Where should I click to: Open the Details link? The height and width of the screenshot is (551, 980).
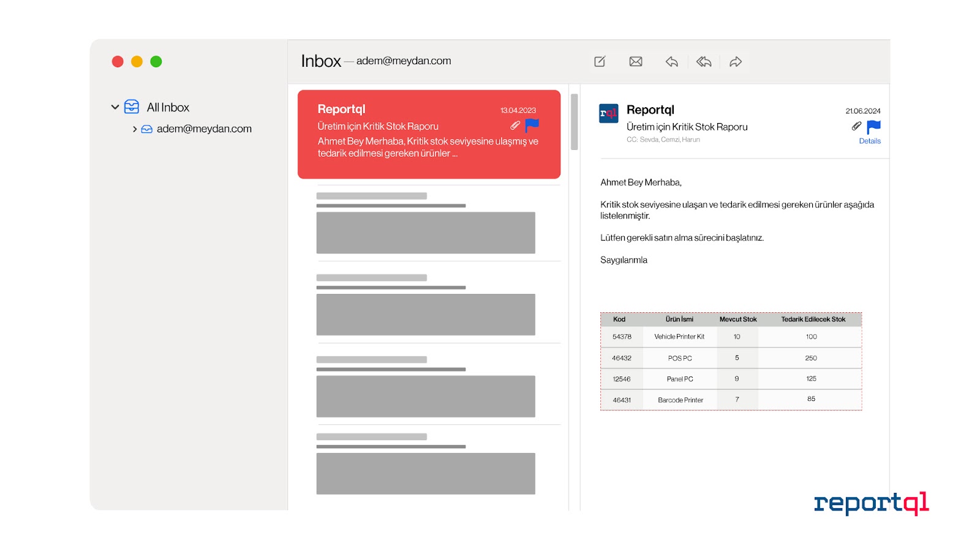[870, 141]
